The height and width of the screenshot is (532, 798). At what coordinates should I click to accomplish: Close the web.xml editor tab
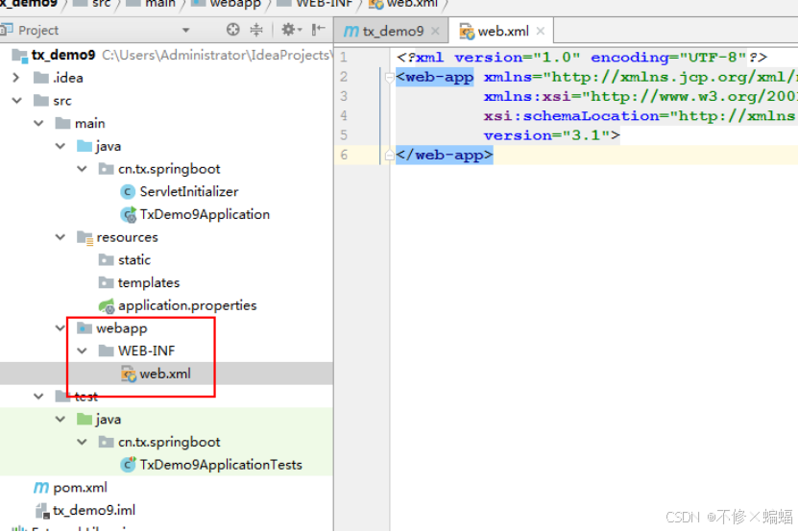(541, 31)
